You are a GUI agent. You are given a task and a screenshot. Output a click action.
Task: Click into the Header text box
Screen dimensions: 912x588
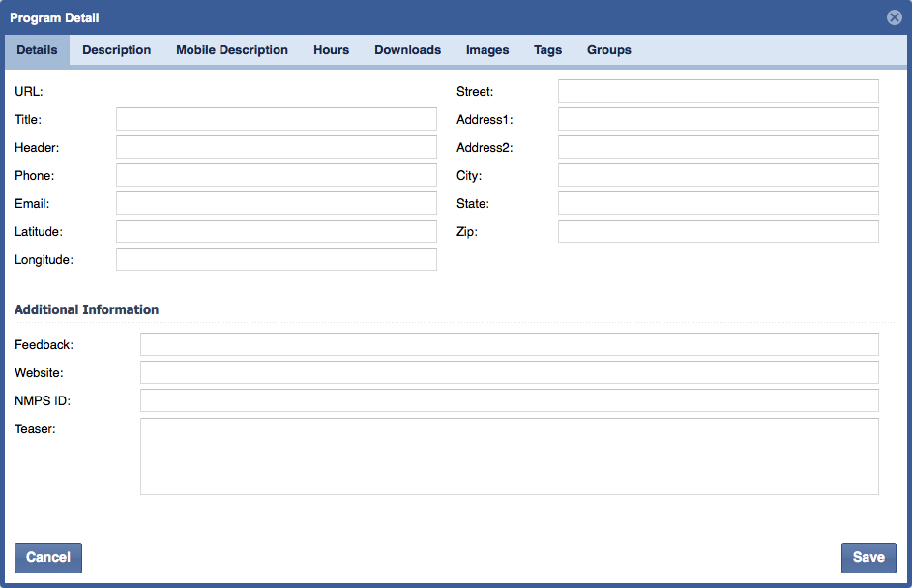(277, 147)
